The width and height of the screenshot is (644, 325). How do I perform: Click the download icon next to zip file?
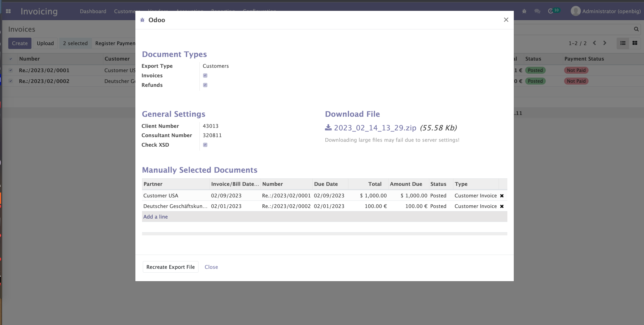[x=327, y=127]
